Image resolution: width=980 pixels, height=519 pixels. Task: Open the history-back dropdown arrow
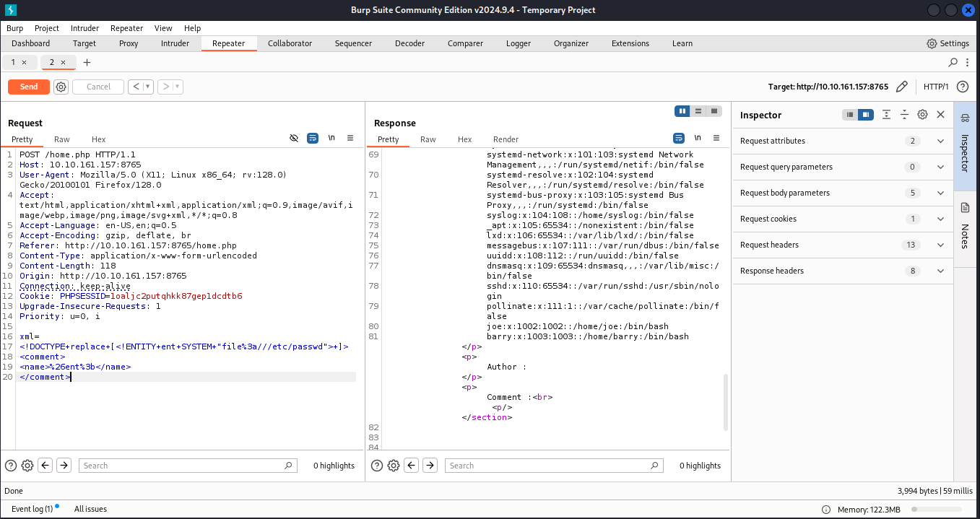(x=148, y=87)
